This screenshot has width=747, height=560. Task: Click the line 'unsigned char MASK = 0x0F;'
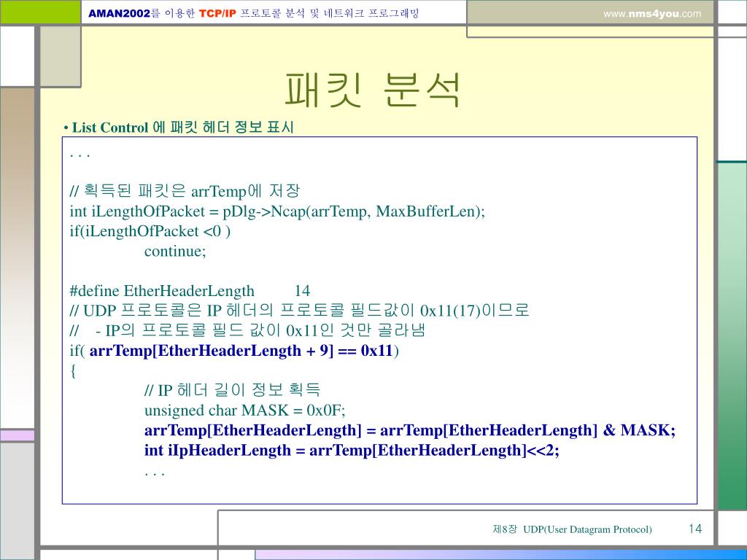point(245,411)
